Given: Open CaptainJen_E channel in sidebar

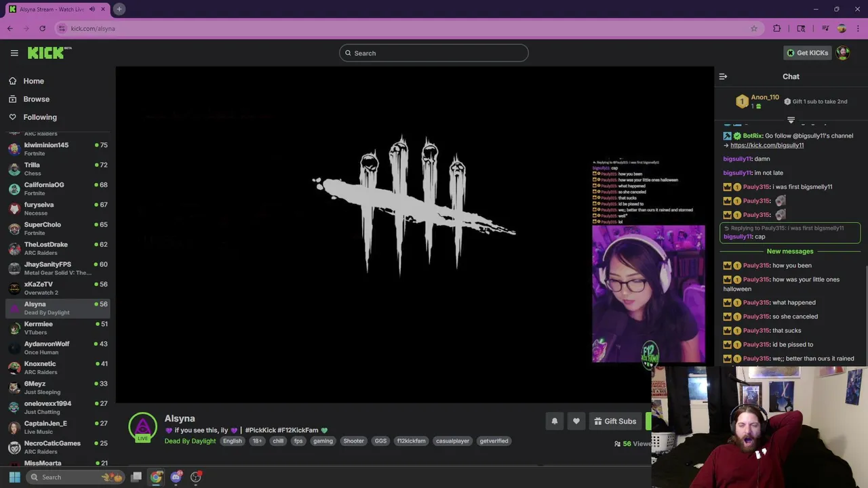Looking at the screenshot, I should (58, 427).
